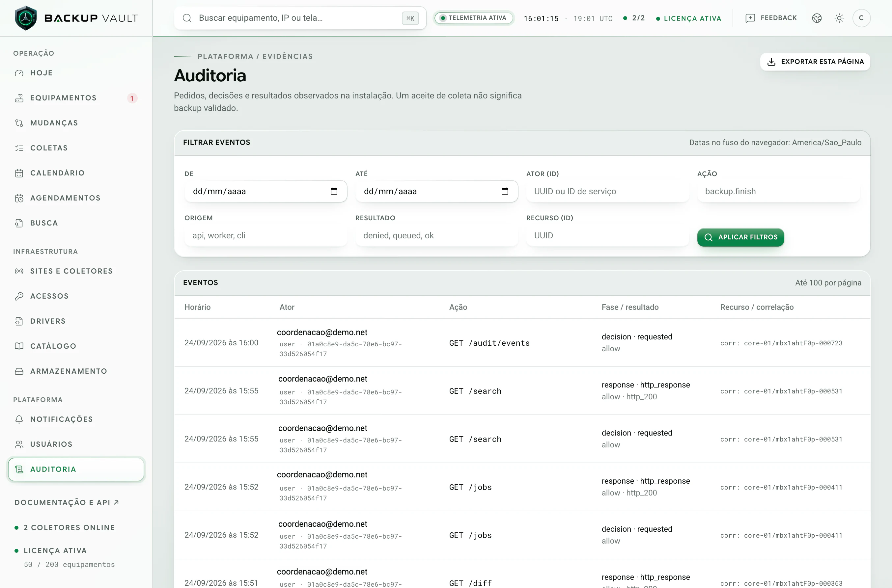Open Documentação e API external link
Screen dimensions: 892x588
tap(67, 502)
